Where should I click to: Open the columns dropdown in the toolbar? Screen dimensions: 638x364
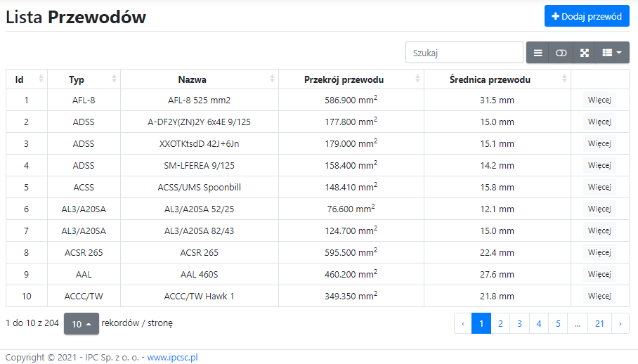pos(612,53)
